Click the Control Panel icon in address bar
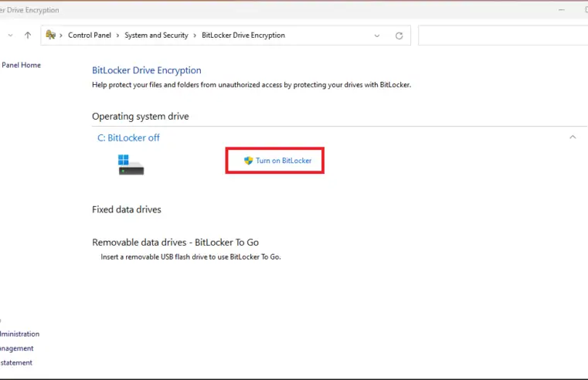 tap(51, 36)
